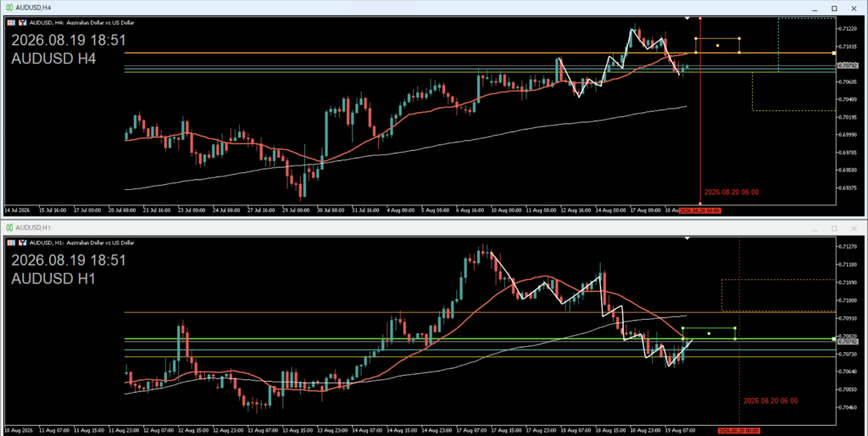Click the red 2026.08.20 00:00 time label on H4 axis

(x=699, y=210)
